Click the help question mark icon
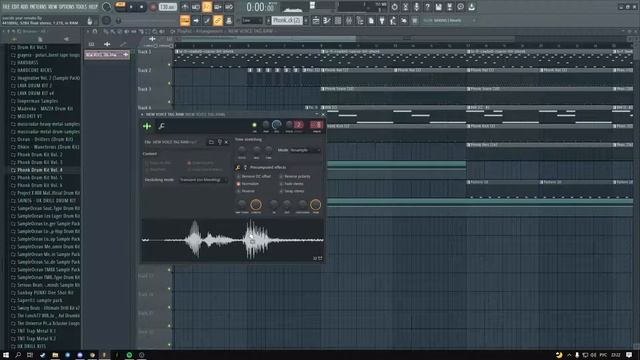 point(427,7)
